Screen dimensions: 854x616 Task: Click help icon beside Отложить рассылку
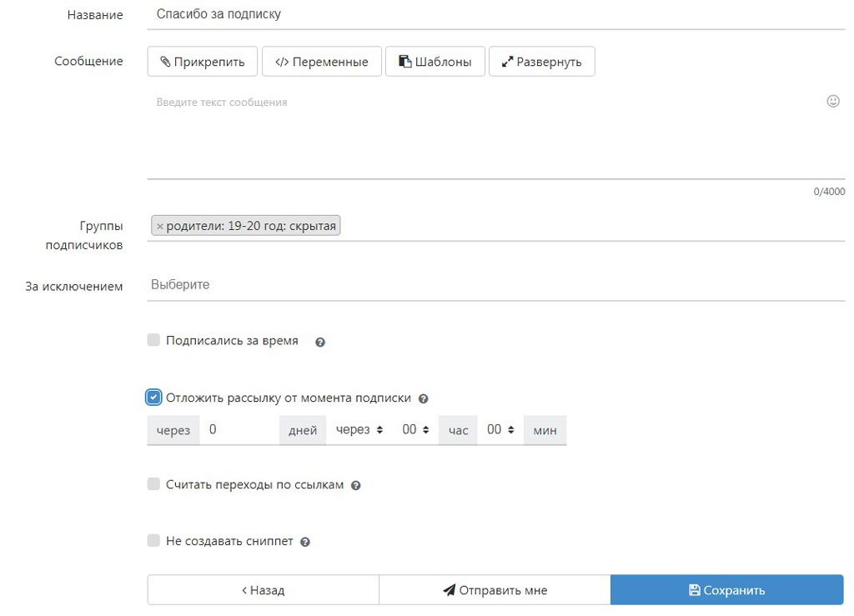tap(423, 399)
